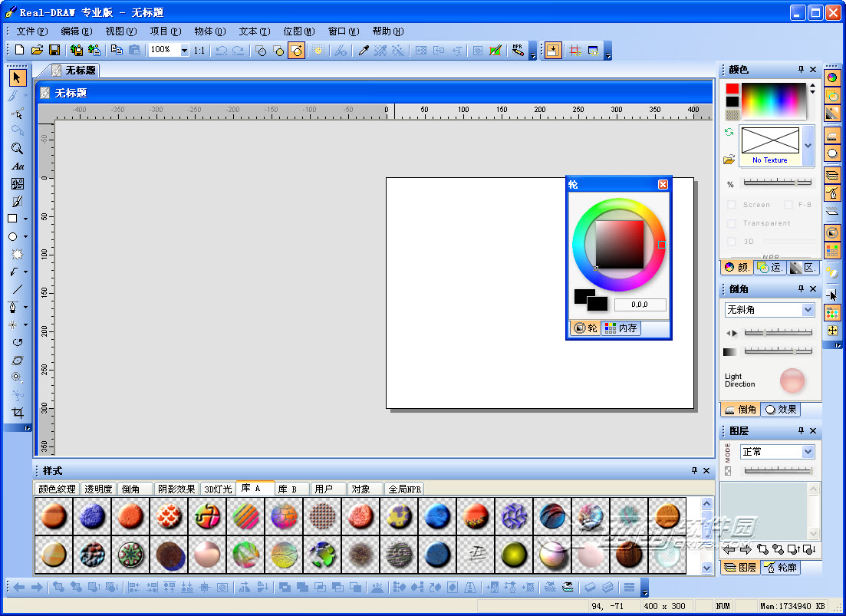The width and height of the screenshot is (846, 616).
Task: Click the 内存 button in the color wheel dialog
Action: pyautogui.click(x=621, y=327)
